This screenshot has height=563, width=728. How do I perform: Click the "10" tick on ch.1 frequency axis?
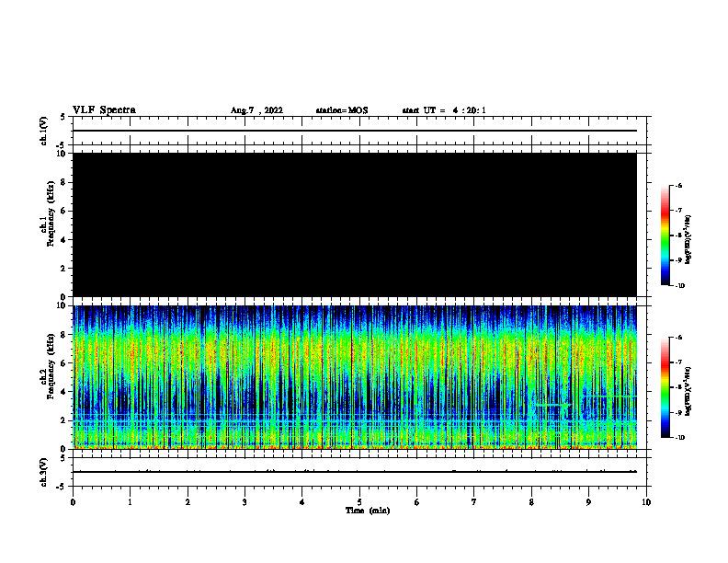pos(62,154)
